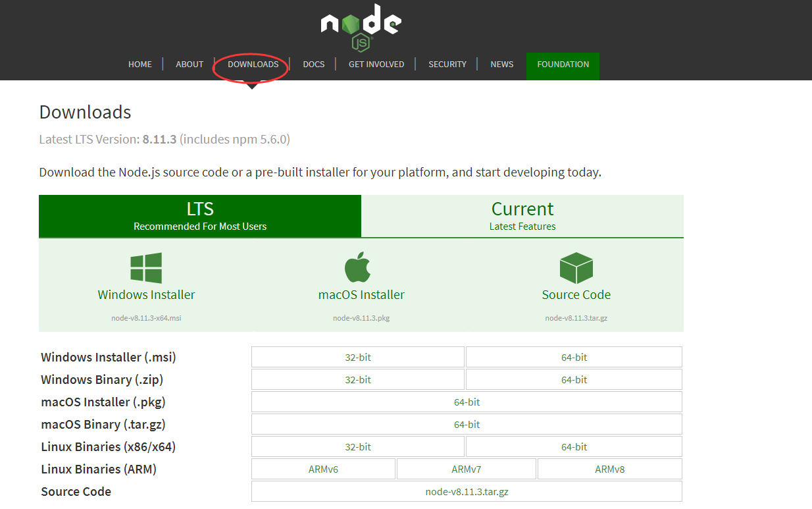
Task: Select the LTS tab
Action: click(x=200, y=216)
